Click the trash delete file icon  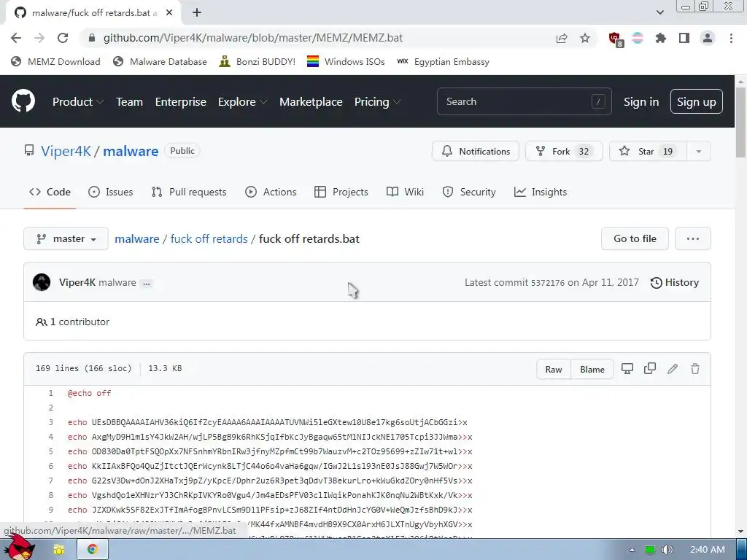pyautogui.click(x=695, y=368)
